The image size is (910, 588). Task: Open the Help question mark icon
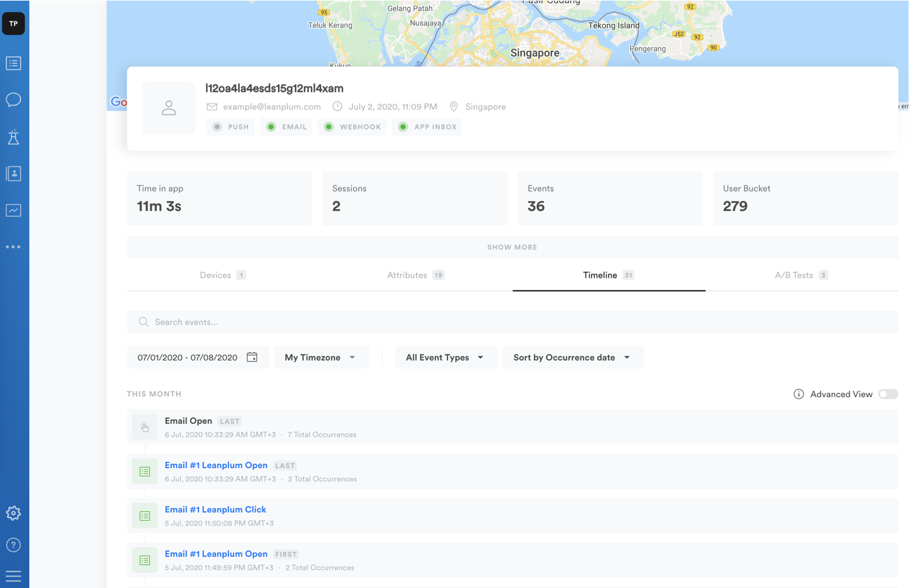(13, 545)
